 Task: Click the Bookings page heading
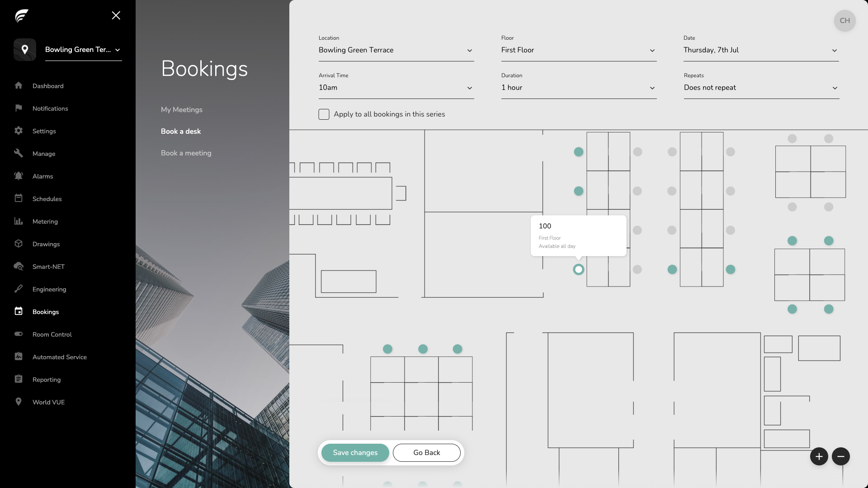(x=204, y=69)
